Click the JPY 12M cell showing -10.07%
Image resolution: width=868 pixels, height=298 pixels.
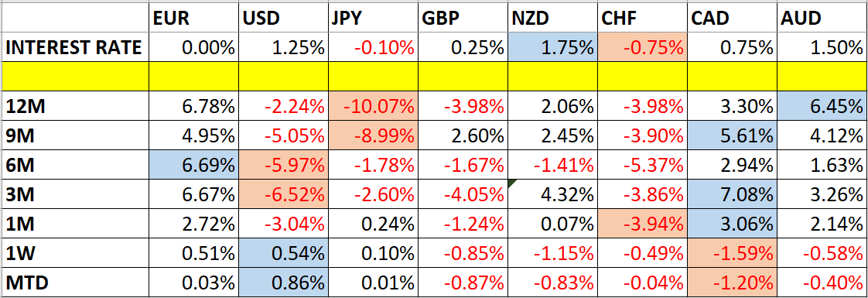tap(373, 106)
